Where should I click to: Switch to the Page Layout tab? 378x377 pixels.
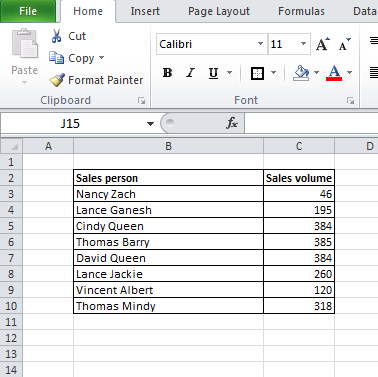219,11
